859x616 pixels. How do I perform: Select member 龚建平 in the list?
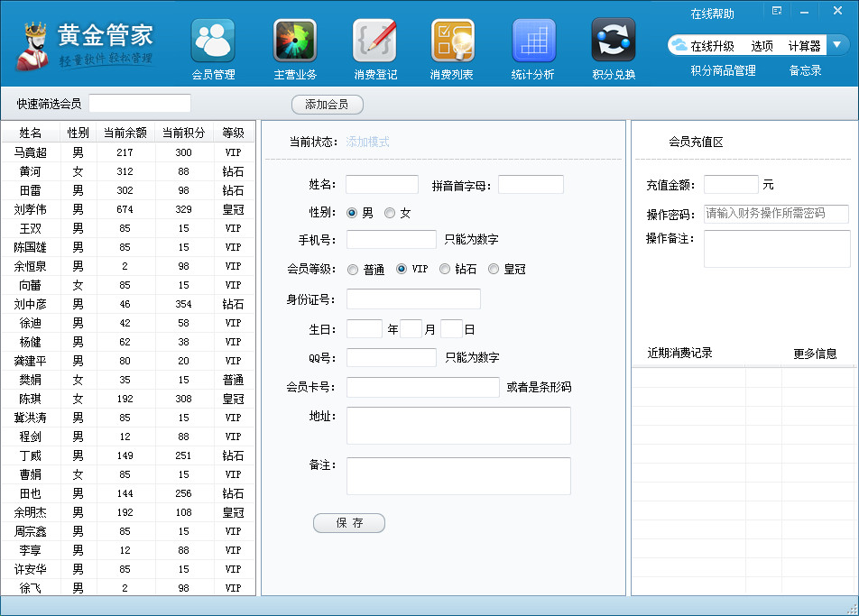coord(128,361)
